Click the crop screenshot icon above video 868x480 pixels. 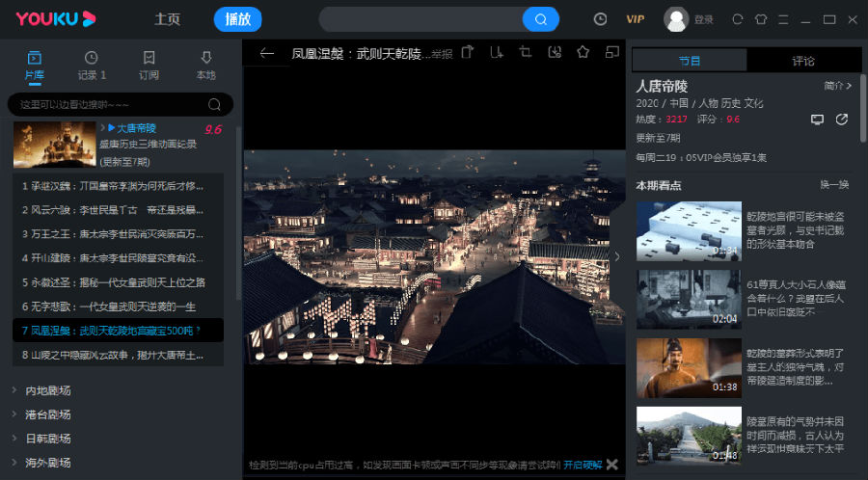[x=526, y=52]
